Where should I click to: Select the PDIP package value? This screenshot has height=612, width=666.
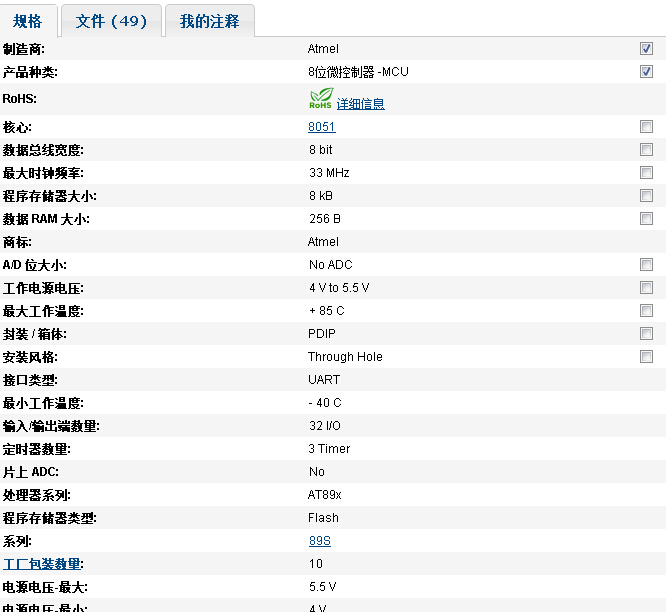322,334
